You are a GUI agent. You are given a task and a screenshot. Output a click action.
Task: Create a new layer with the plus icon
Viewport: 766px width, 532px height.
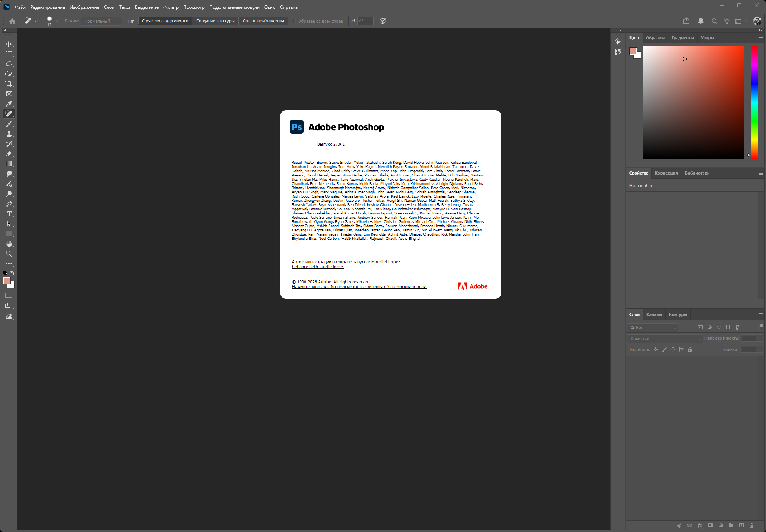click(741, 525)
